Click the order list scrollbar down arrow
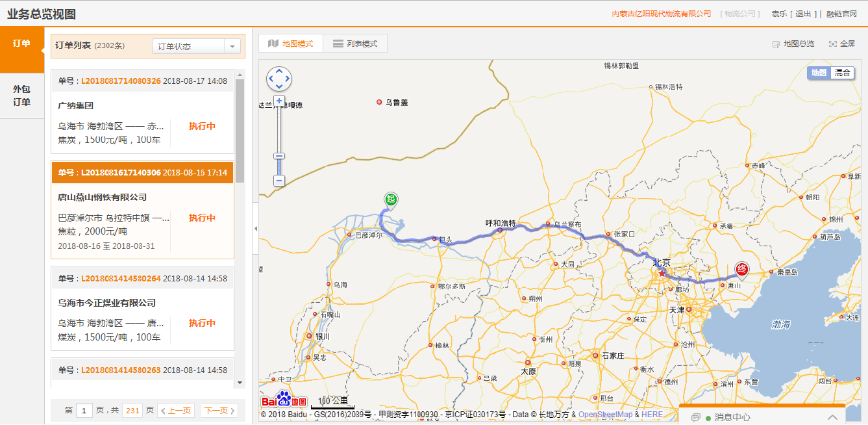 tap(240, 383)
